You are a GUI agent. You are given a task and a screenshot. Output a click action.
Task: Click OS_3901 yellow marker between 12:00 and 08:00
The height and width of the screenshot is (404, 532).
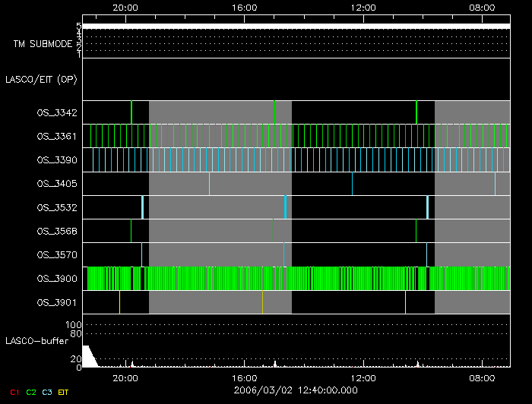tap(405, 302)
